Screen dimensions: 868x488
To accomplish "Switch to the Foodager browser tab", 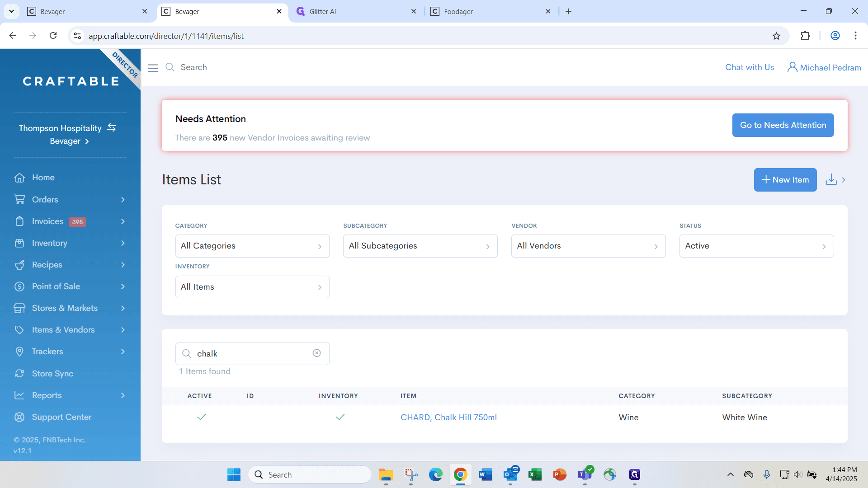I will point(490,12).
